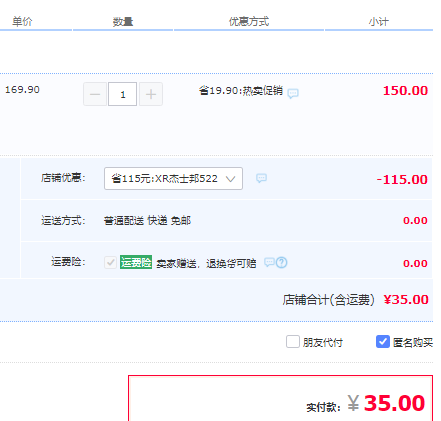Click the 优惠方式 column header
The width and height of the screenshot is (441, 421).
click(249, 22)
